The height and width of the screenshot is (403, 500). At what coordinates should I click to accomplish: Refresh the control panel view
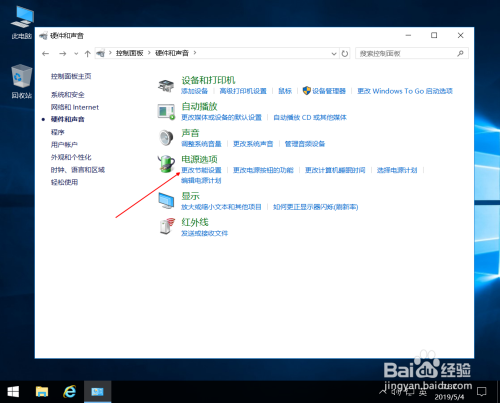pos(345,53)
